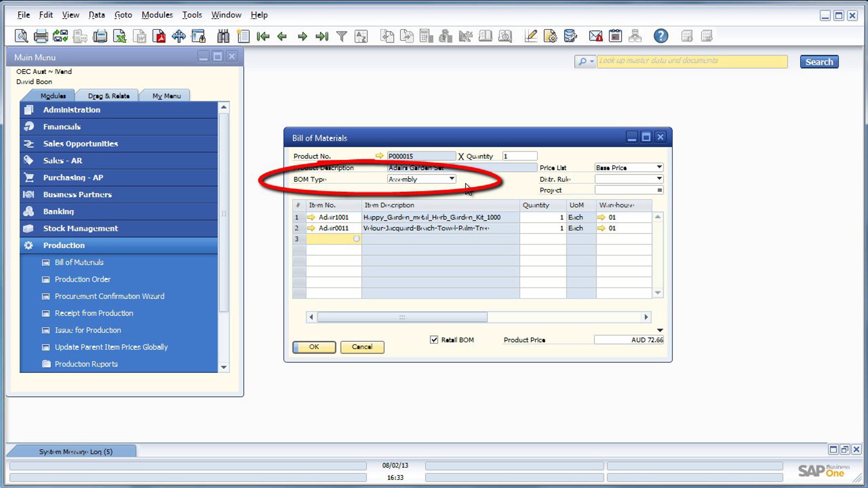Go to first data record arrow
The image size is (868, 488).
click(263, 36)
